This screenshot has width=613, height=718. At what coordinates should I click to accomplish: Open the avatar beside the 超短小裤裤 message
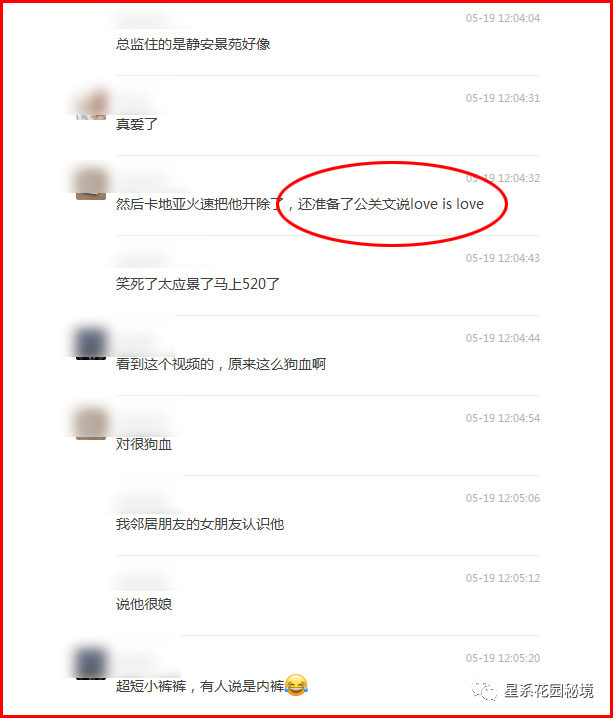pyautogui.click(x=91, y=664)
